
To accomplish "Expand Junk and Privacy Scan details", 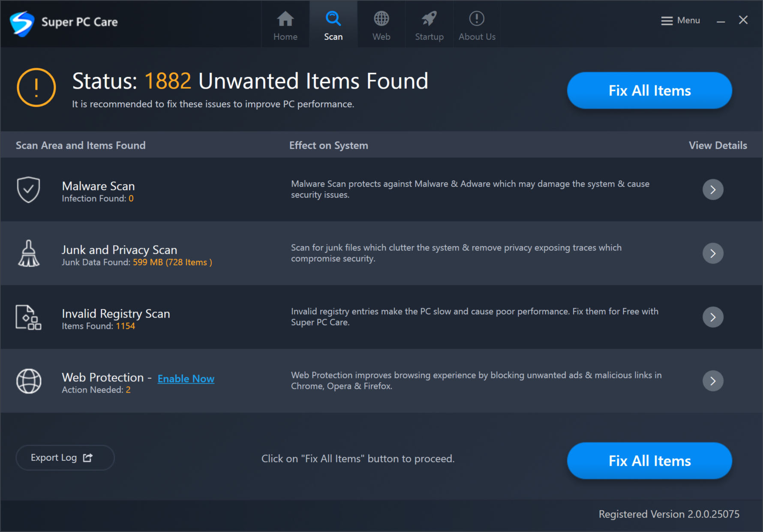I will coord(713,253).
